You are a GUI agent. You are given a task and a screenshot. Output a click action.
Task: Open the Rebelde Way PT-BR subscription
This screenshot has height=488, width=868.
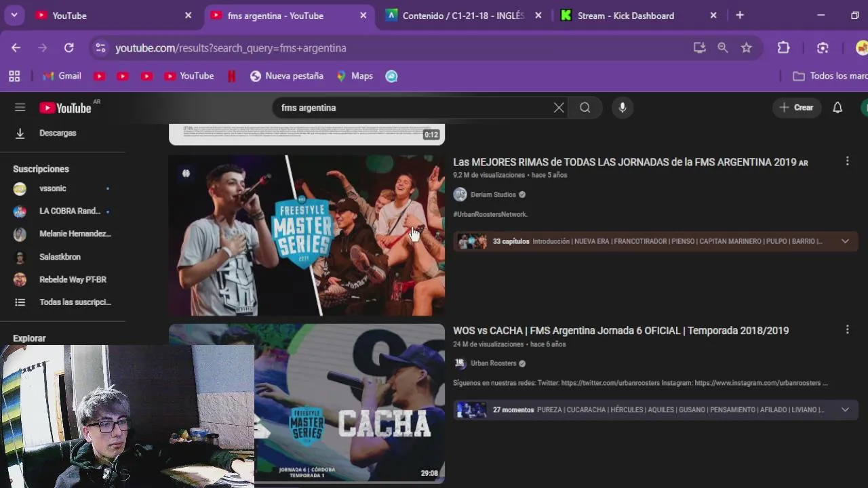click(62, 279)
